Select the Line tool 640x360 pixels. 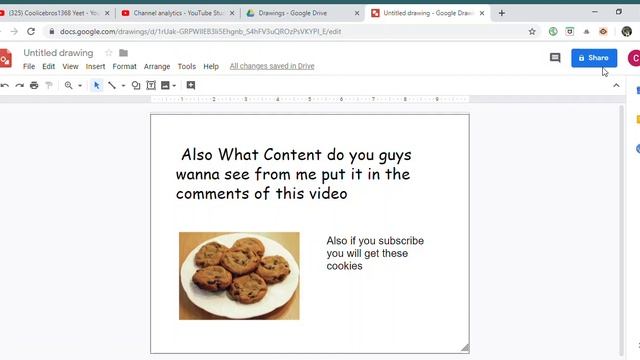tap(112, 85)
